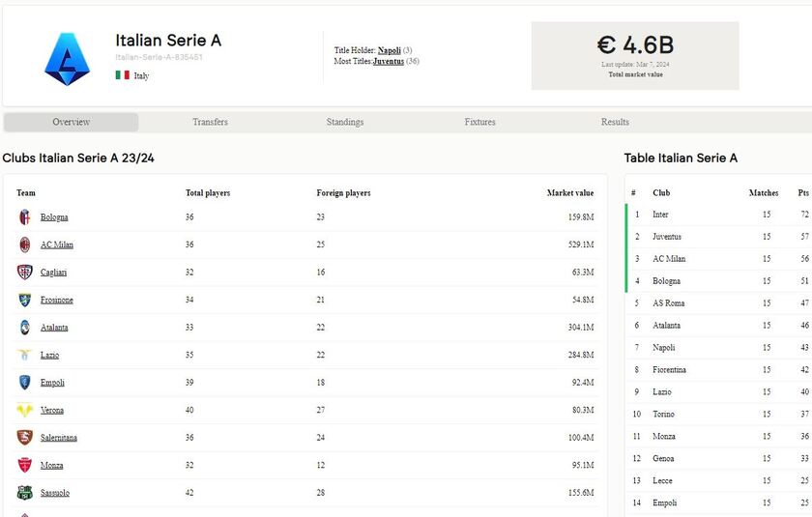Click Sassuolo's 155.6M market value
This screenshot has height=517, width=812.
(x=581, y=493)
